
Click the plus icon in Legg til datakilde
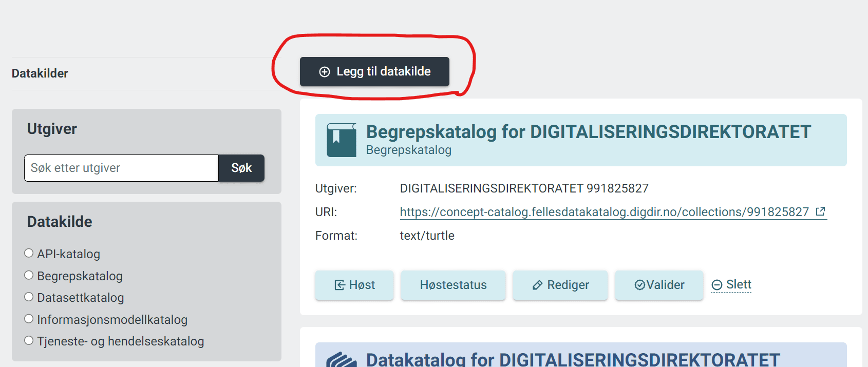pyautogui.click(x=325, y=72)
